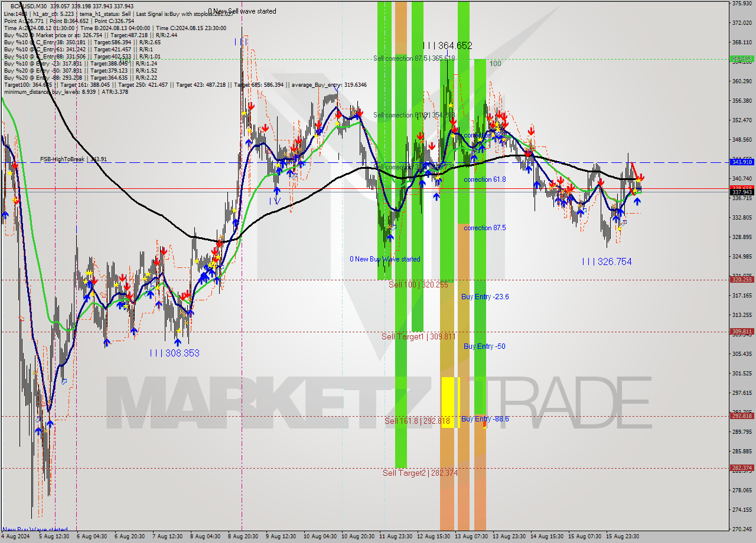This screenshot has height=543, width=756.
Task: Click the 'I I I 326.754' low label
Action: click(x=607, y=261)
